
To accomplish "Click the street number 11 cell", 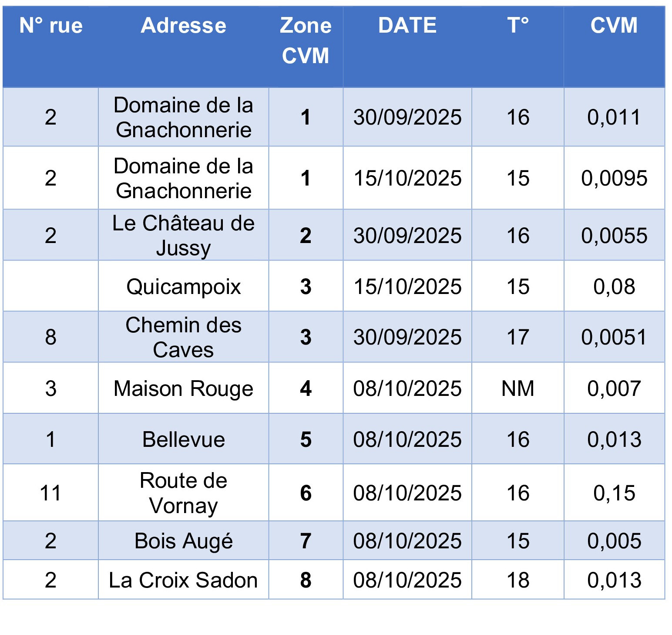I will click(x=50, y=493).
